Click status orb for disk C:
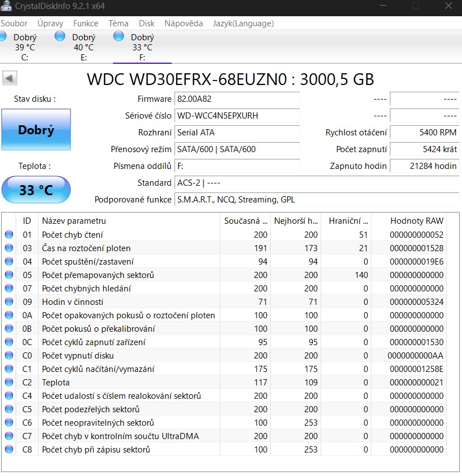Image resolution: width=462 pixels, height=476 pixels. [2, 36]
